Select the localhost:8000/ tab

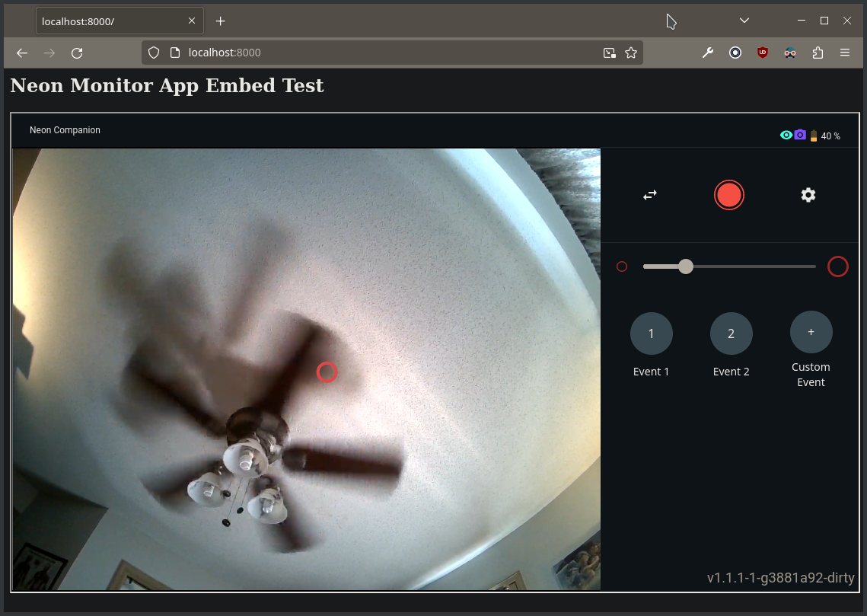coord(120,21)
